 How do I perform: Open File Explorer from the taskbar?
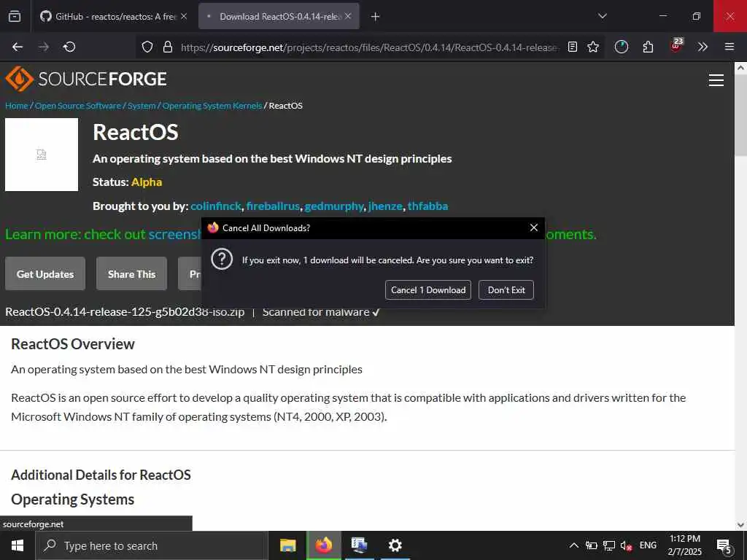pyautogui.click(x=287, y=545)
